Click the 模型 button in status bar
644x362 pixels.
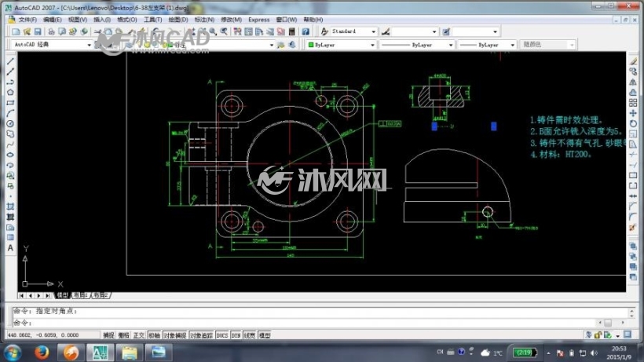265,335
